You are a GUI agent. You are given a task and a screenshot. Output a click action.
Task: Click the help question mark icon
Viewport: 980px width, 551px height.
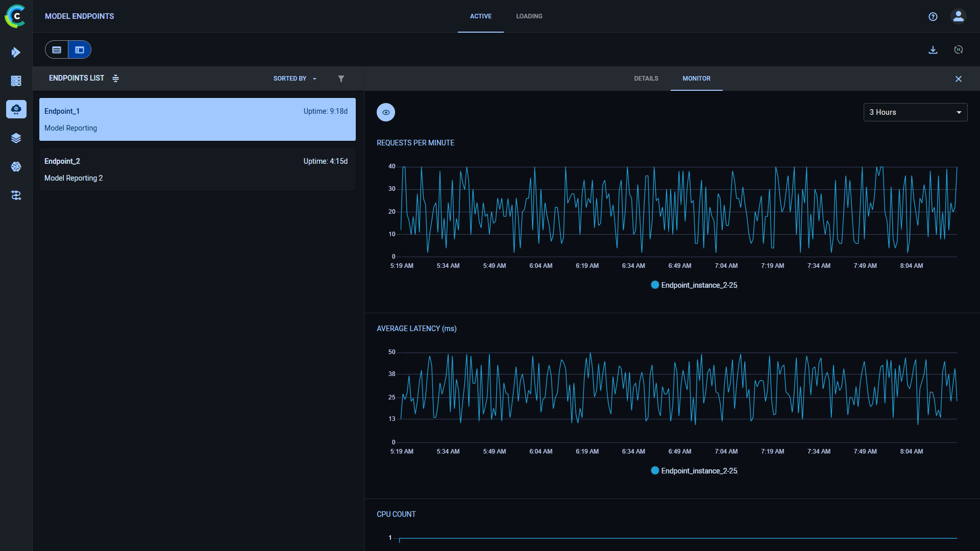(933, 15)
